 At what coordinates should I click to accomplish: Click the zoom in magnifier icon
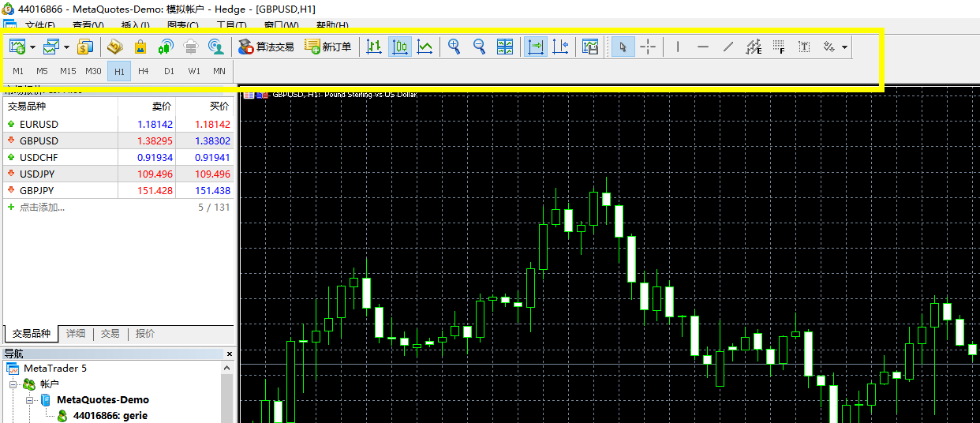click(454, 47)
